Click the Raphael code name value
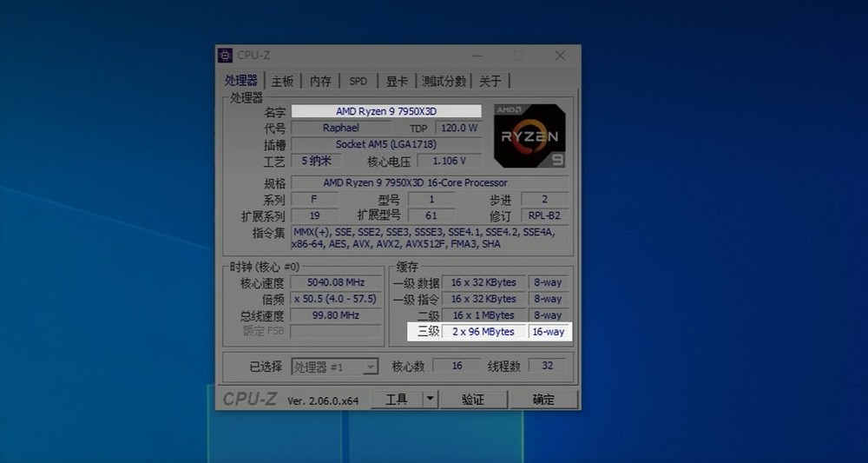 coord(340,128)
